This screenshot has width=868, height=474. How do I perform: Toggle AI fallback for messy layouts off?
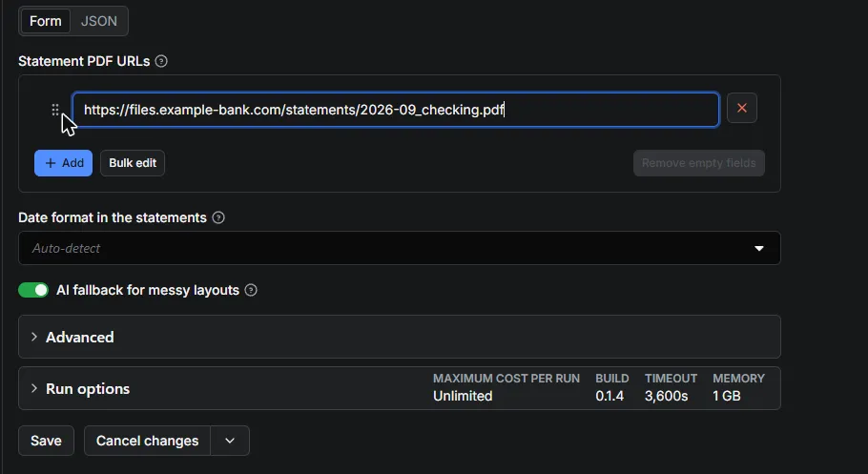[33, 290]
